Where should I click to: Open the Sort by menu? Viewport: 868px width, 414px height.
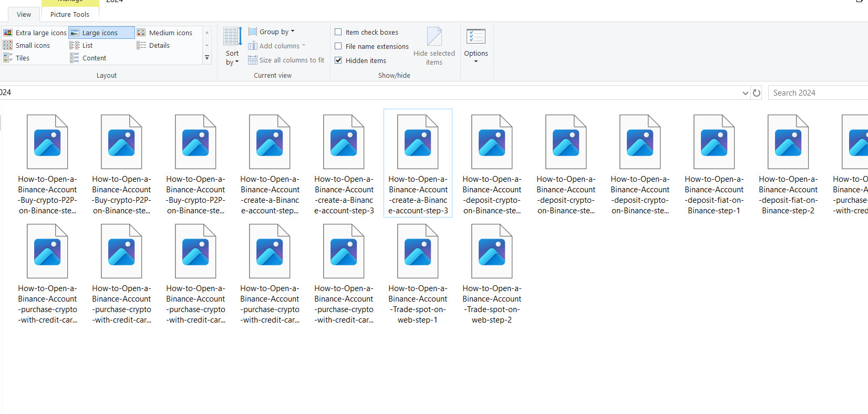click(x=232, y=47)
